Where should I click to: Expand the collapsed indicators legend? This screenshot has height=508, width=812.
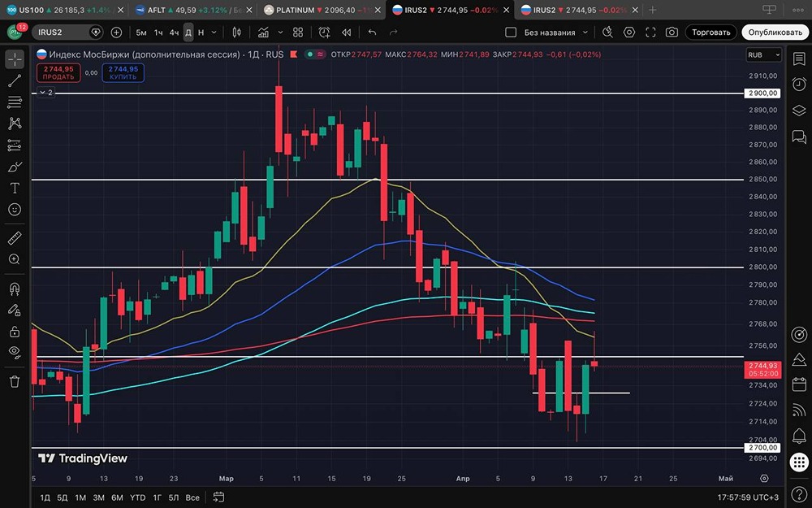click(x=46, y=93)
